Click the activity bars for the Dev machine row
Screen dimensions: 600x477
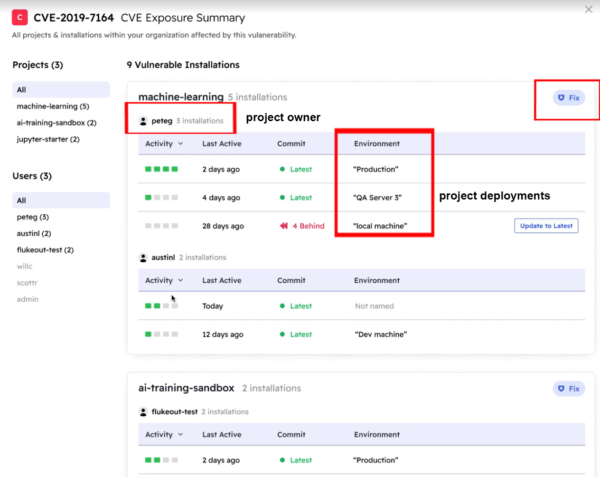[x=161, y=335]
